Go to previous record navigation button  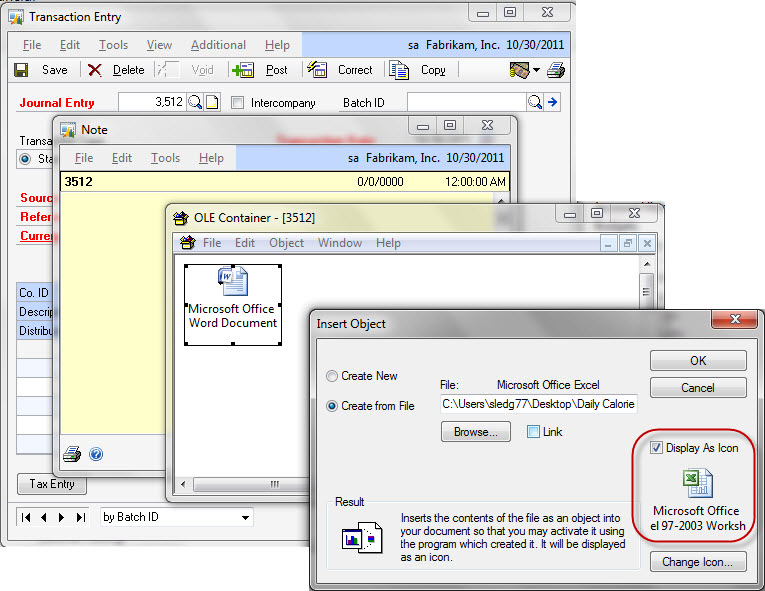point(44,517)
